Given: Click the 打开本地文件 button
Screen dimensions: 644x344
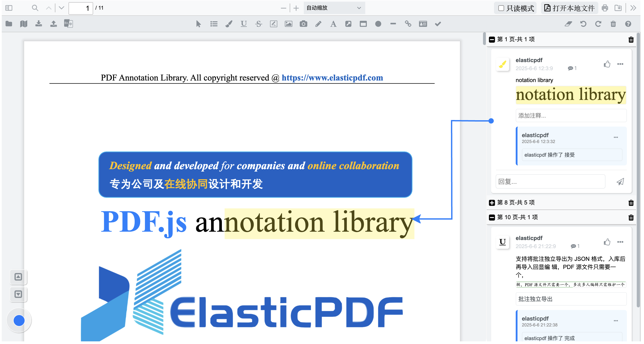Looking at the screenshot, I should [569, 8].
